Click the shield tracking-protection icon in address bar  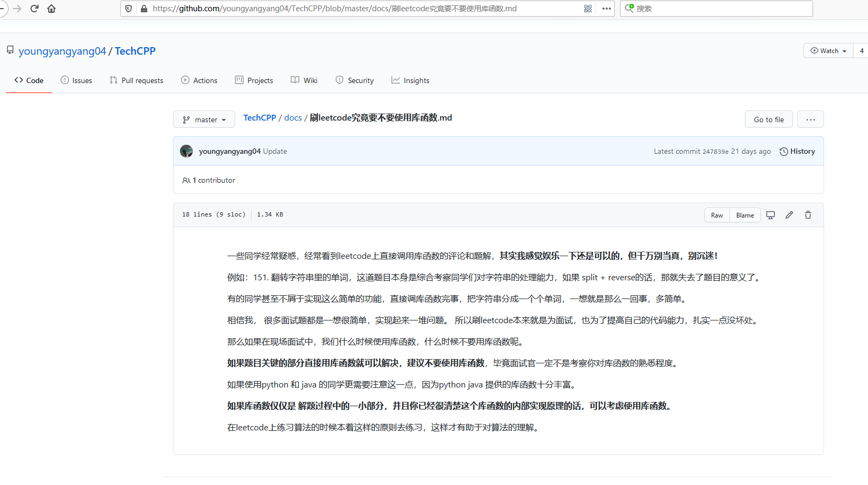[129, 9]
